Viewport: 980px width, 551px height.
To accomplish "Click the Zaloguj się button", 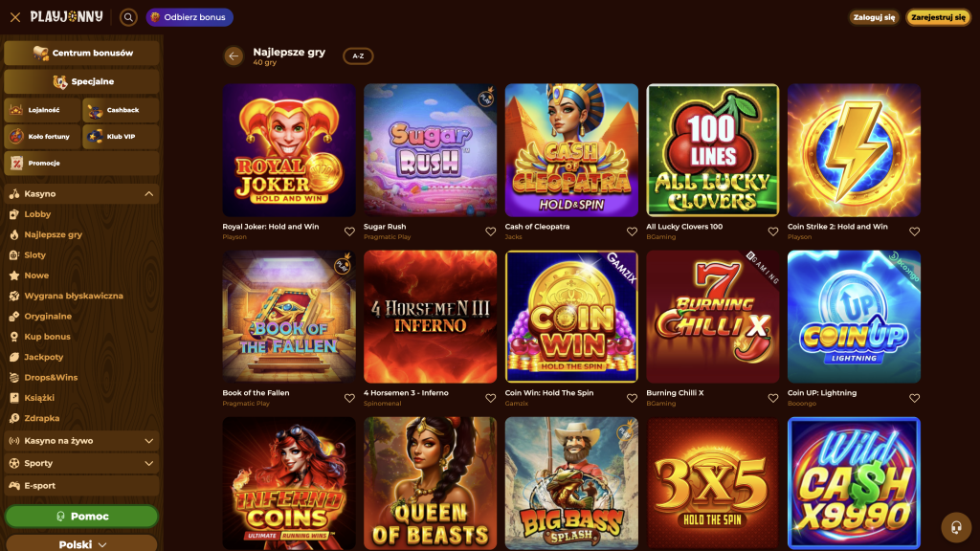I will tap(874, 17).
